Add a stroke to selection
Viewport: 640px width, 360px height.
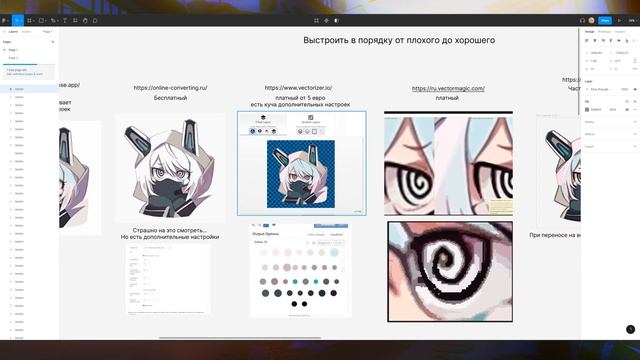coord(635,122)
